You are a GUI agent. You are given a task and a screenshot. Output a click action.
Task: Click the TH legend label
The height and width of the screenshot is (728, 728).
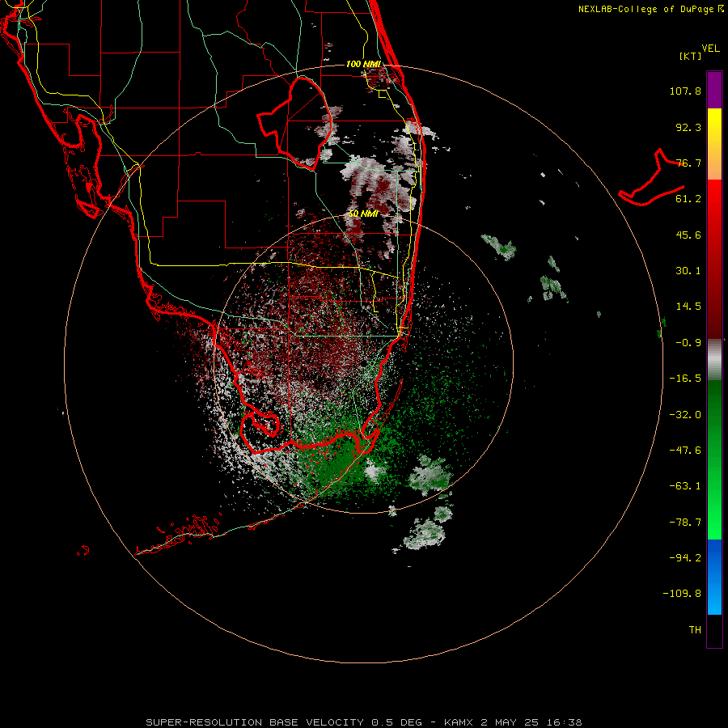coord(695,630)
